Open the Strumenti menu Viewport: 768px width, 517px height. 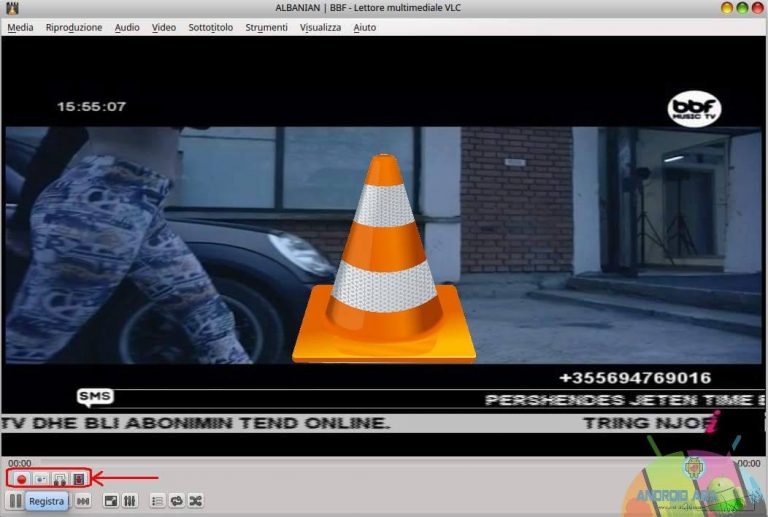pos(266,27)
